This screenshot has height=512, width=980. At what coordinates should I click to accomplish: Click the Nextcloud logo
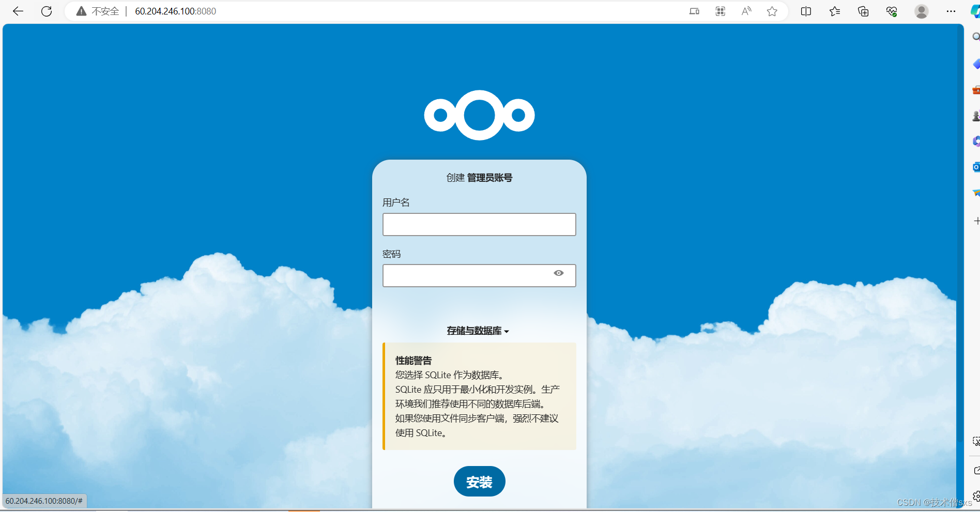(479, 115)
